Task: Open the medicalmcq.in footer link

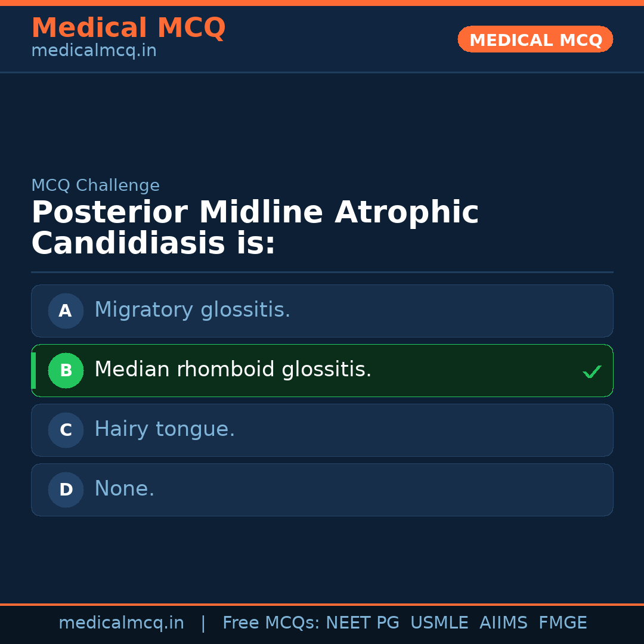Action: 121,623
